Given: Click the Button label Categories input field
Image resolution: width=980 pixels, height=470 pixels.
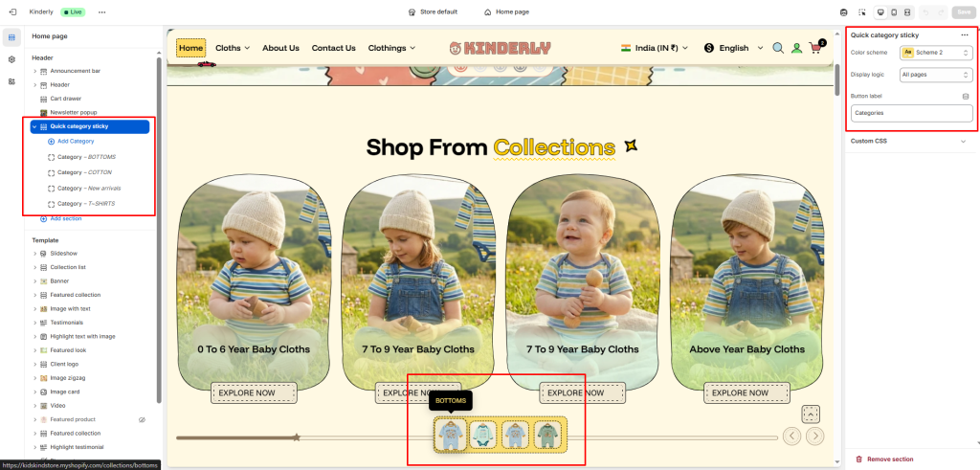Looking at the screenshot, I should pos(912,113).
